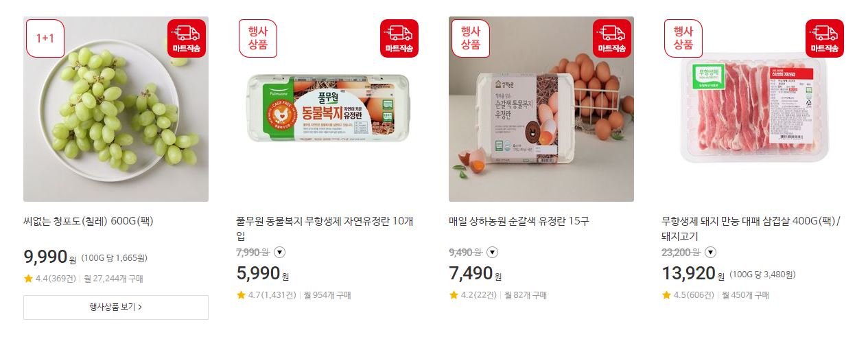Expand price details arrow beside 23,200원
868x337 pixels.
pos(710,252)
